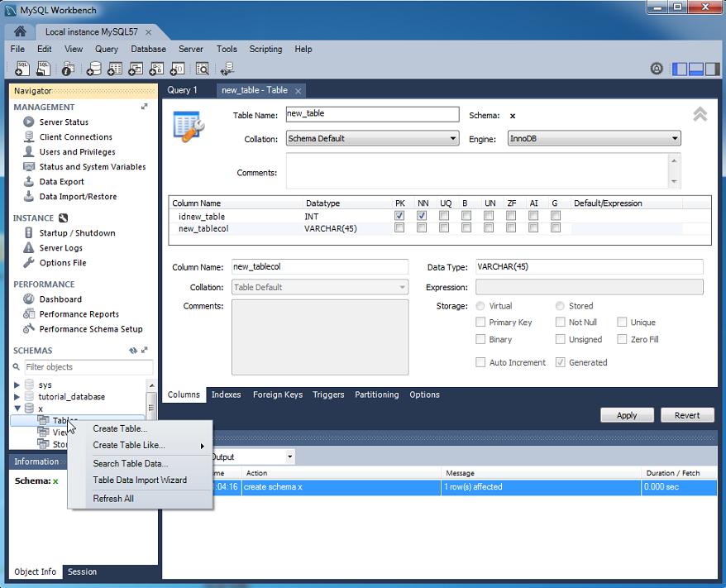Toggle PK checkbox for idnew_table row
This screenshot has height=588, width=726.
[x=399, y=216]
